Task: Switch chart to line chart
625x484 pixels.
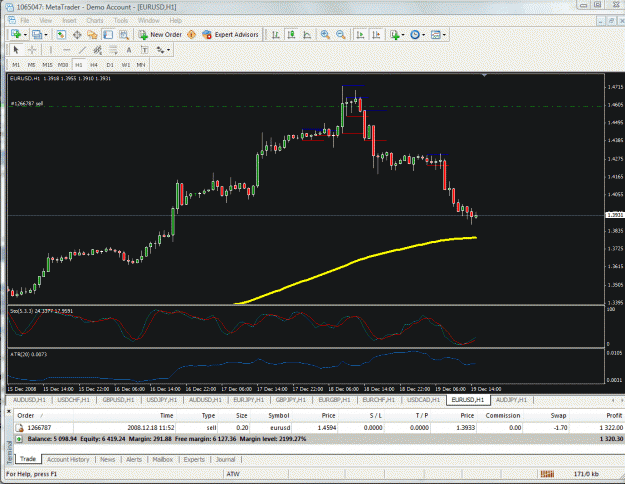Action: (307, 35)
